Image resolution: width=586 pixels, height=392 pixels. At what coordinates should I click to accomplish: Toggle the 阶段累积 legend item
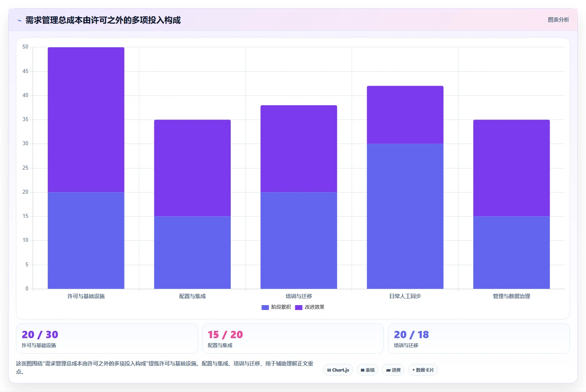276,307
